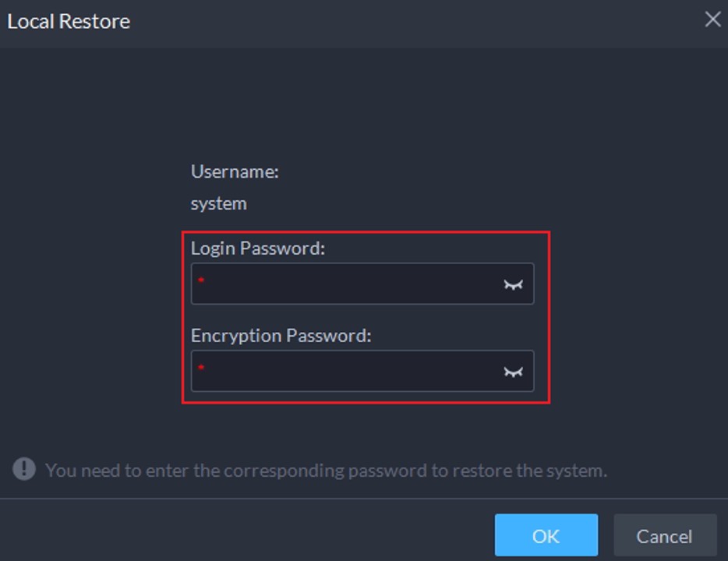
Task: Click the Encryption Password label
Action: click(281, 336)
